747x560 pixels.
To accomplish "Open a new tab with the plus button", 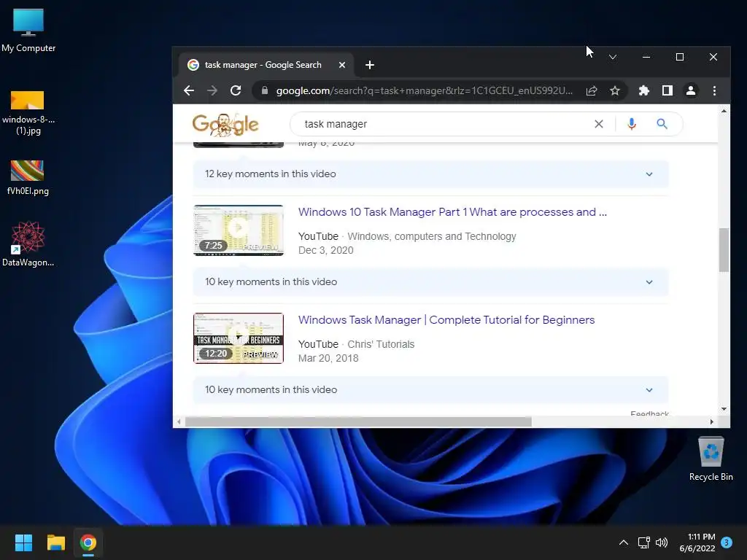I will click(370, 65).
